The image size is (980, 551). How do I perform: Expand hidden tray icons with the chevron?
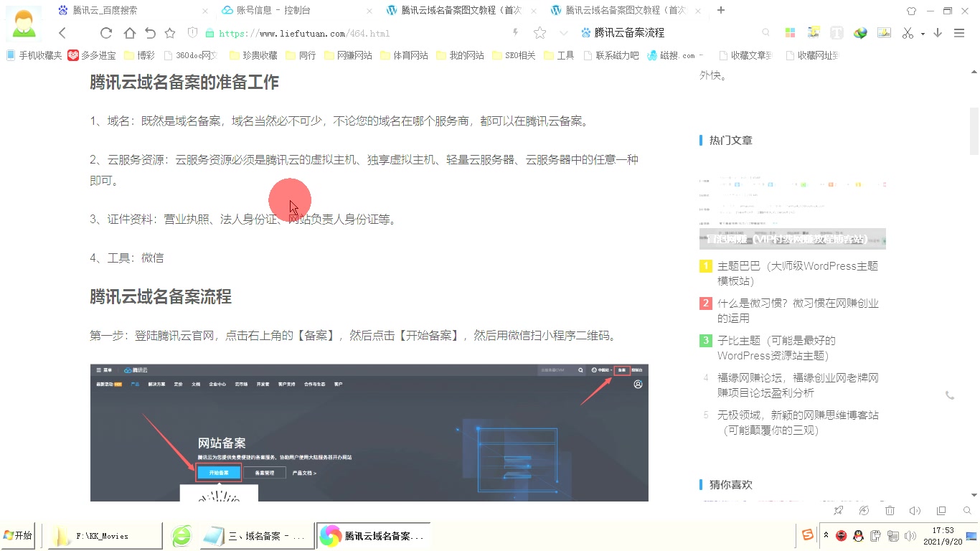click(826, 534)
